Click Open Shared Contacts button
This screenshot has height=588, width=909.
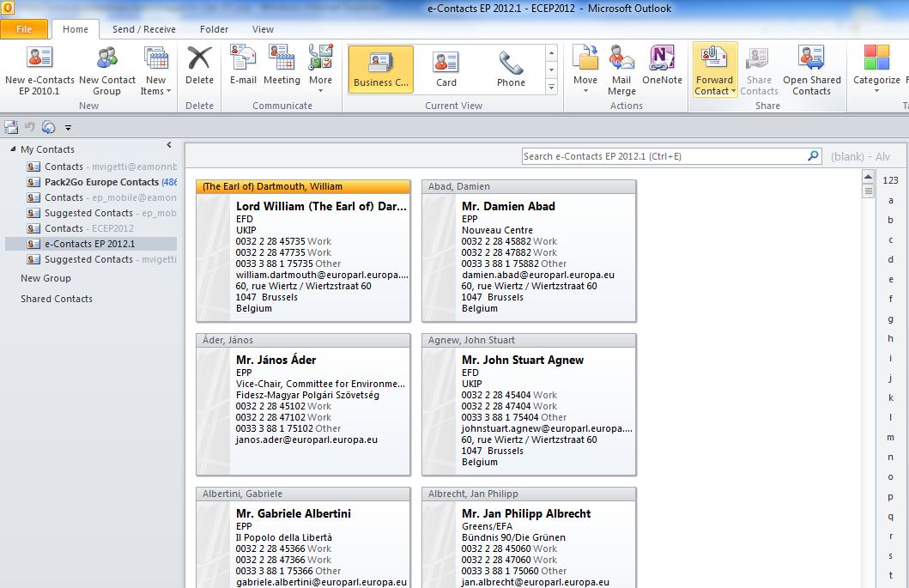pyautogui.click(x=812, y=70)
